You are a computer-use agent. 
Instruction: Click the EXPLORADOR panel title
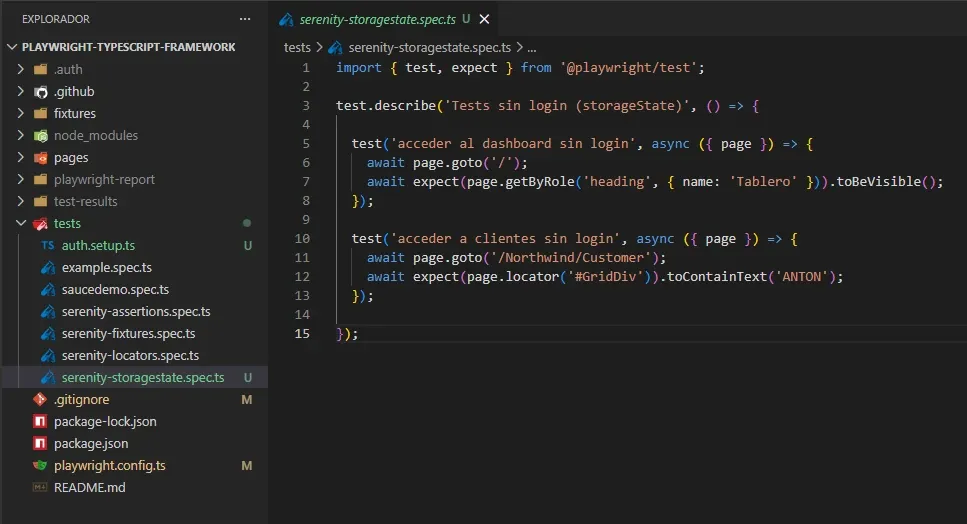(x=56, y=19)
